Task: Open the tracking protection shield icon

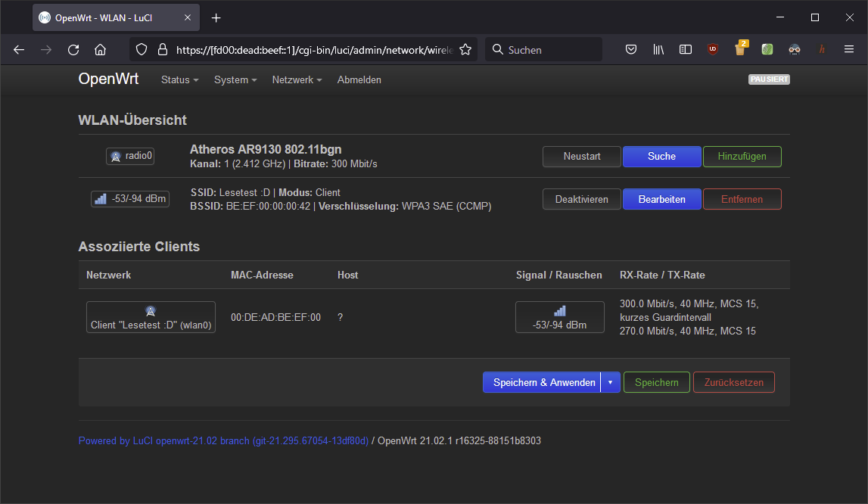Action: click(142, 50)
